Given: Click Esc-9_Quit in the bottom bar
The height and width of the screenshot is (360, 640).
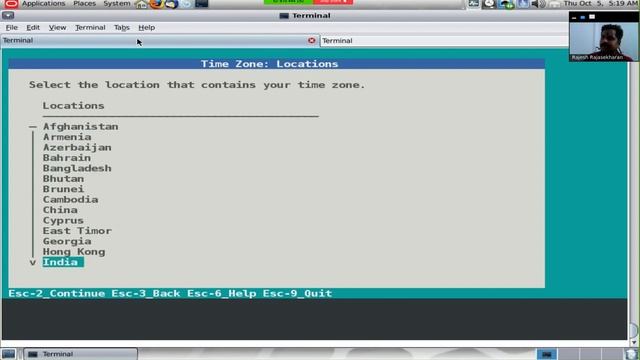Looking at the screenshot, I should coord(297,293).
